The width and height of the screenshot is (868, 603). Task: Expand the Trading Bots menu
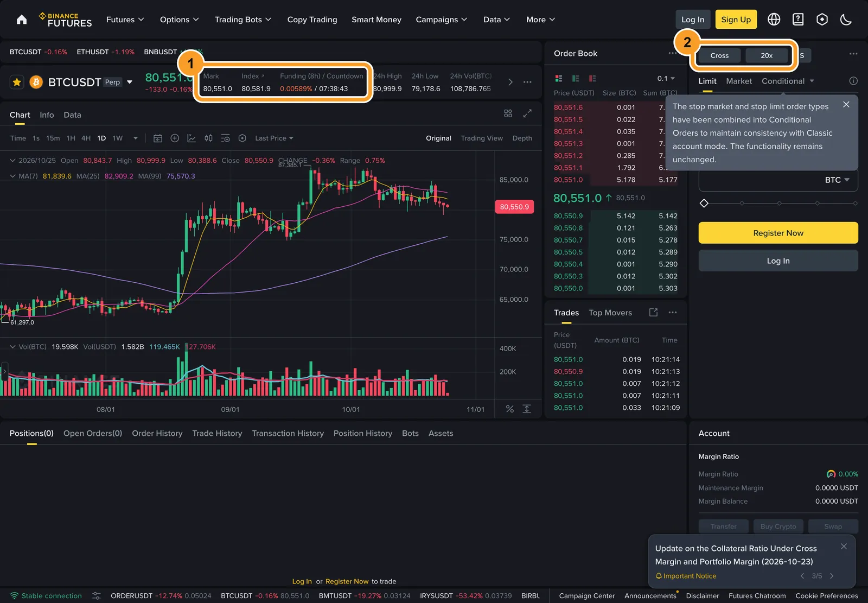coord(243,20)
